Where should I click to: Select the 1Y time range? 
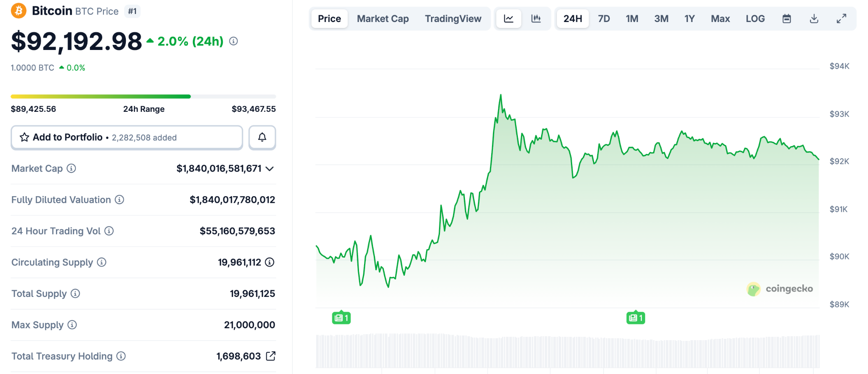(x=690, y=19)
